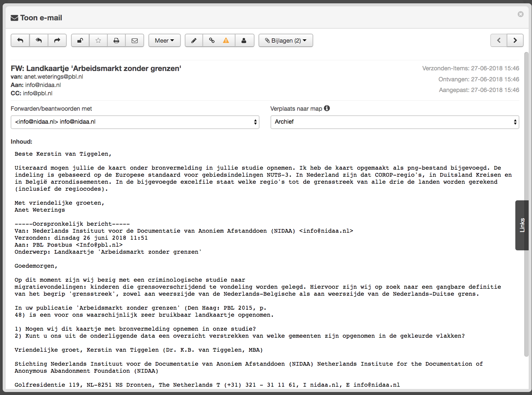Click the 'Goedemorgen,' line
This screenshot has height=395, width=532.
36,266
